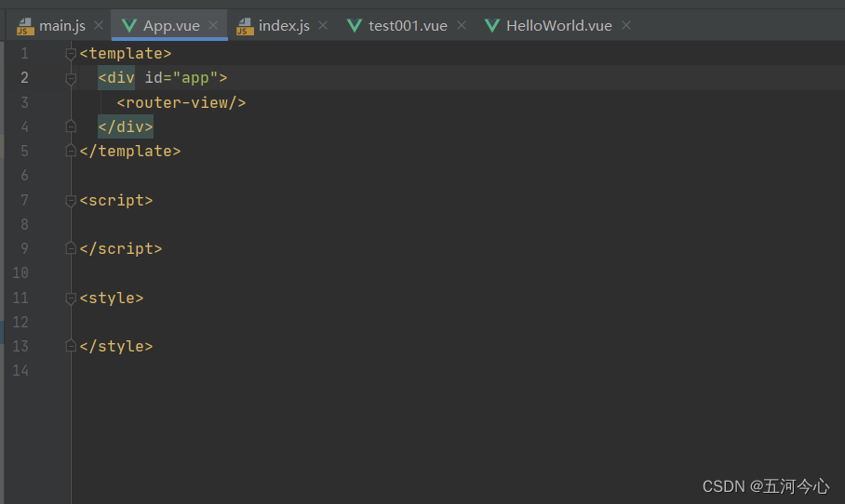Viewport: 845px width, 504px height.
Task: Collapse the style block on line 11
Action: tap(71, 298)
